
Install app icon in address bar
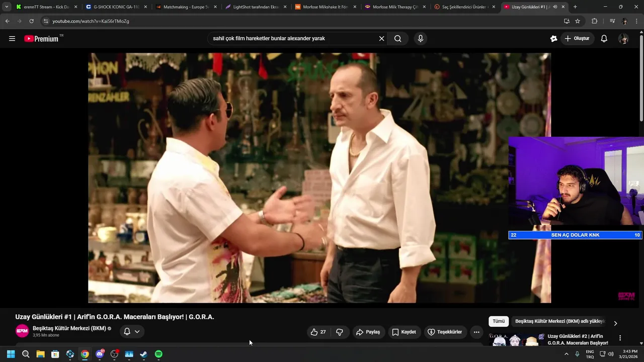[x=567, y=21]
